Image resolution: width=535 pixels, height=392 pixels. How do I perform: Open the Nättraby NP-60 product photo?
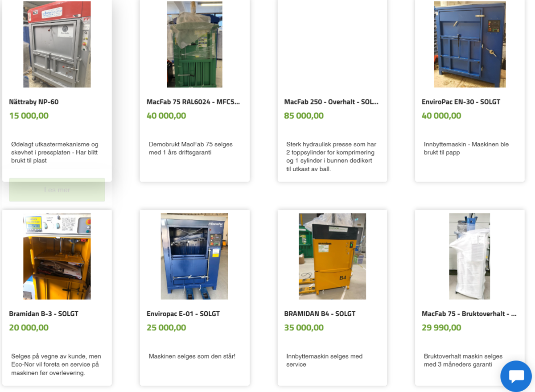(x=57, y=44)
